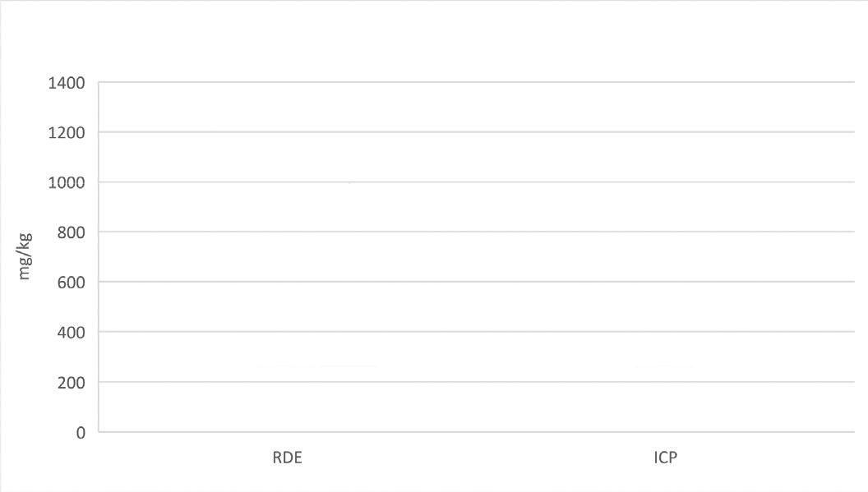868x492 pixels.
Task: Click the vertical value axis line
Action: [x=99, y=256]
